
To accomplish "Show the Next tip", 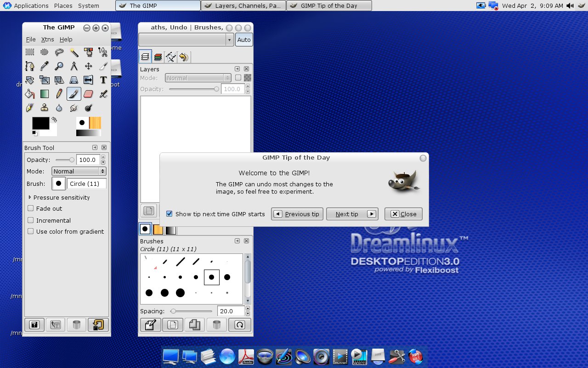I will (352, 214).
